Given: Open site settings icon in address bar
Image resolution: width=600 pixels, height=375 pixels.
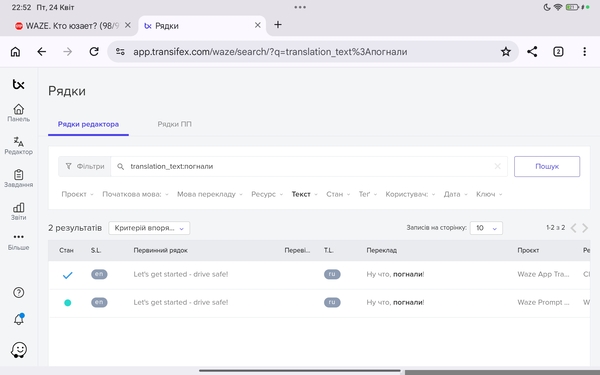Looking at the screenshot, I should click(x=120, y=52).
